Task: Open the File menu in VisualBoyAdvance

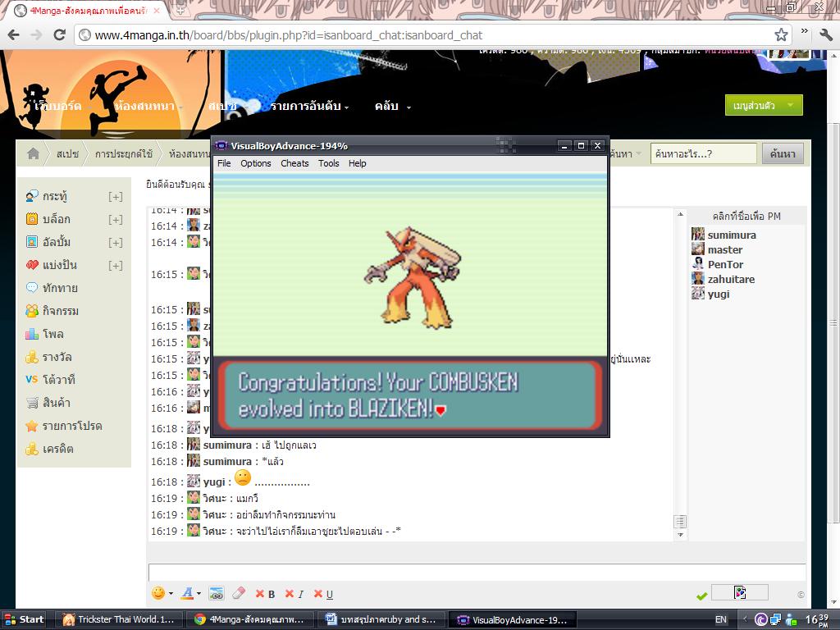Action: click(x=224, y=163)
